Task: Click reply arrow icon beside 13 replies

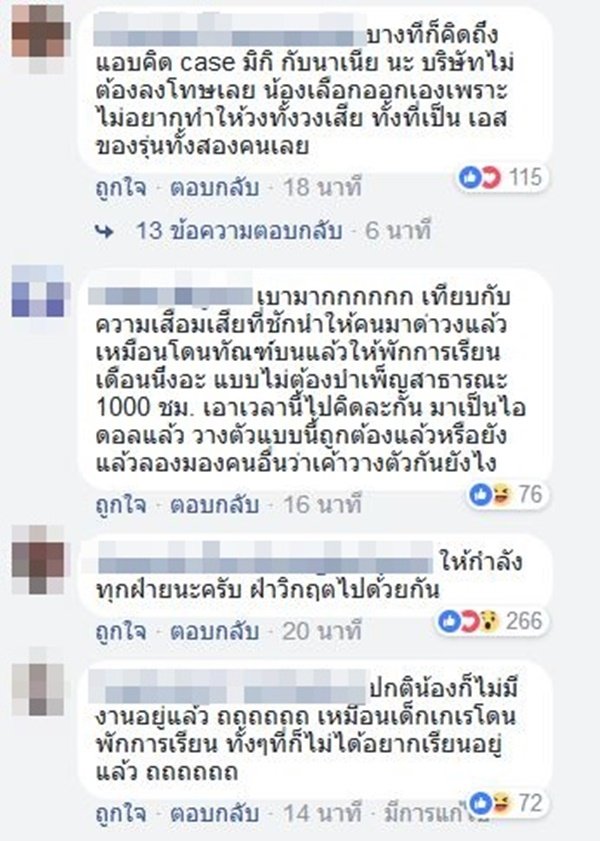Action: [x=105, y=231]
